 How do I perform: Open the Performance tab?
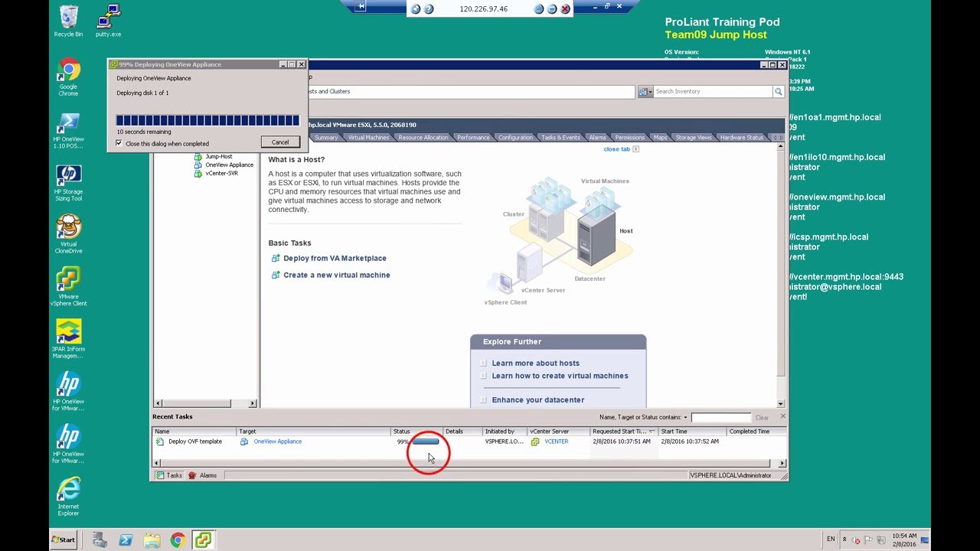473,138
